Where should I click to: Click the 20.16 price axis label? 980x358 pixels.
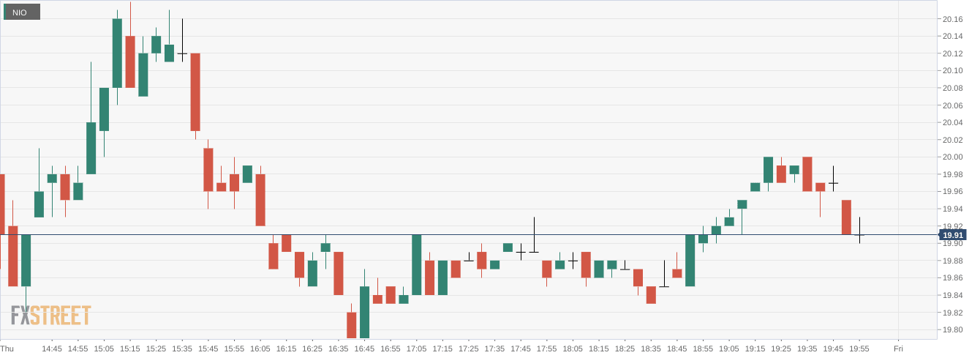pos(952,19)
